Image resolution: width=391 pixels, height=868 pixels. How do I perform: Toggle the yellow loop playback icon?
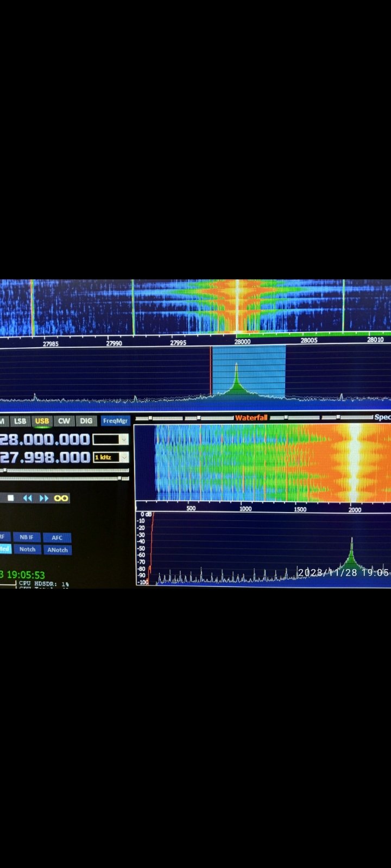click(x=61, y=498)
